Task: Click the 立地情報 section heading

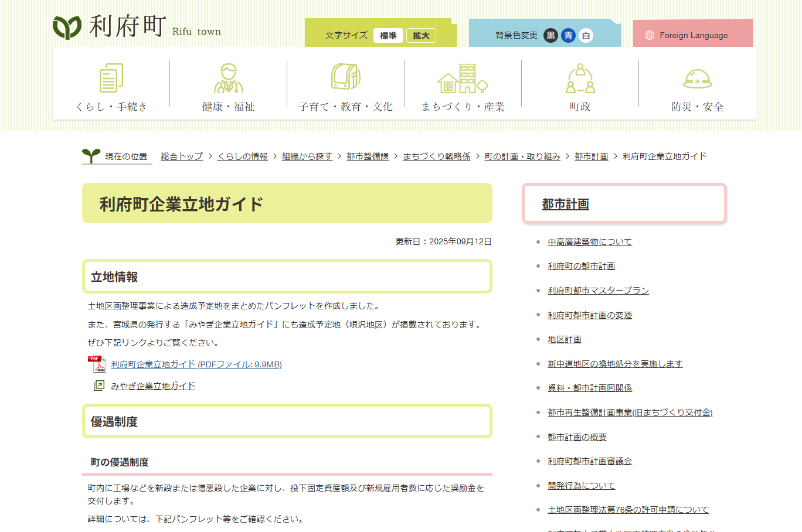Action: pos(114,277)
